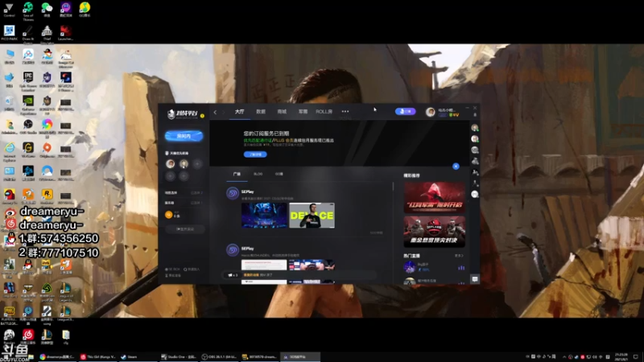Click first team member avatar in left panel
Screen dimensions: 644x362
171,164
